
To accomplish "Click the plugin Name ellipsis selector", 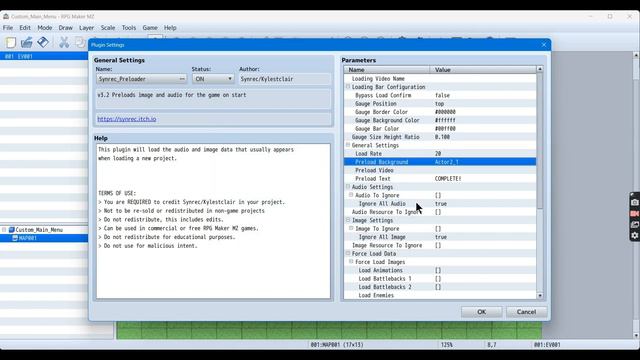I will click(182, 79).
